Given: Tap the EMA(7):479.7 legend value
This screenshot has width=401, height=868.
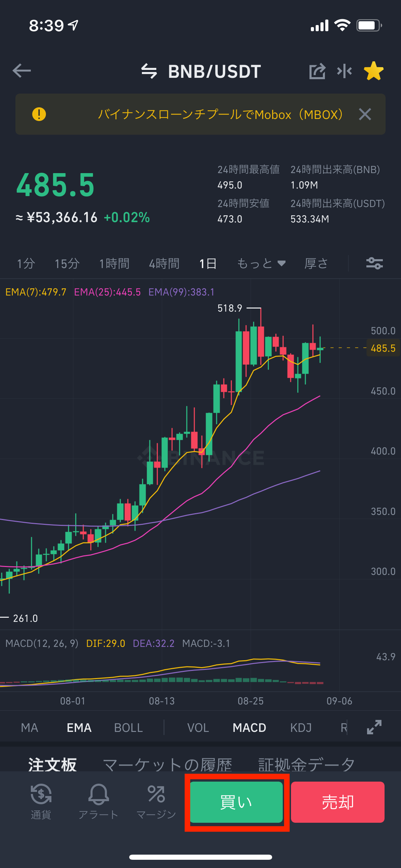Looking at the screenshot, I should [36, 292].
